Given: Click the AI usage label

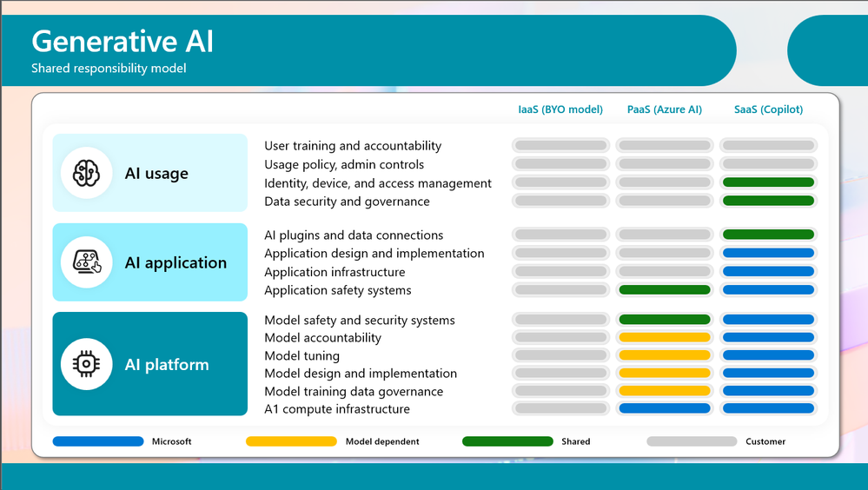Looking at the screenshot, I should [156, 173].
